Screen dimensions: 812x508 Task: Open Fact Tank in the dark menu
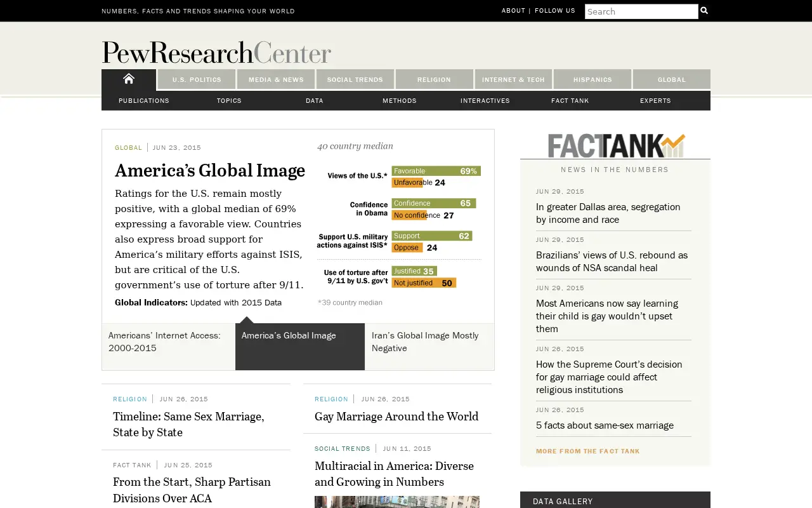click(x=570, y=100)
